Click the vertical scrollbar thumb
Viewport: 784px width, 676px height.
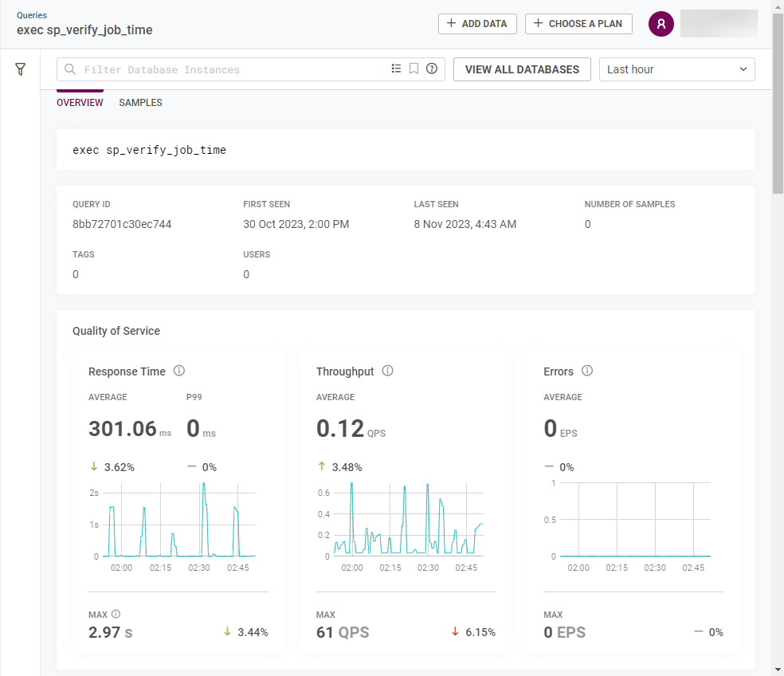point(778,104)
